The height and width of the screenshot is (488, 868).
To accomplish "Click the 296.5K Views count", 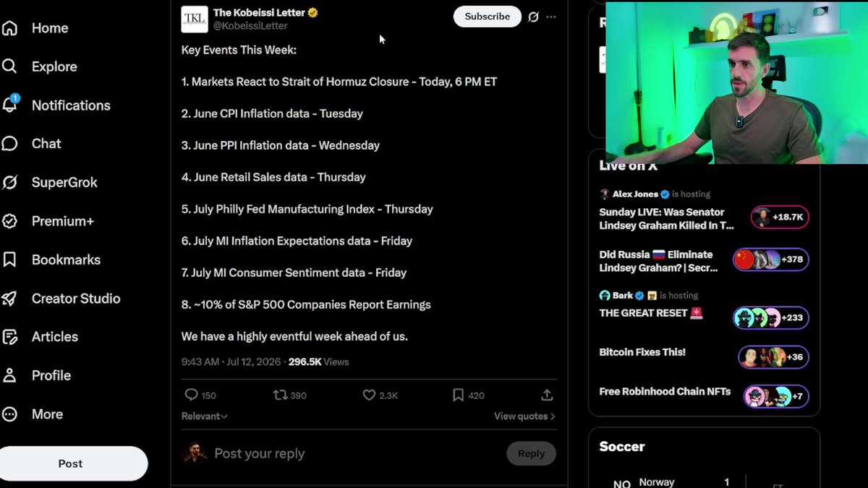I will point(318,361).
